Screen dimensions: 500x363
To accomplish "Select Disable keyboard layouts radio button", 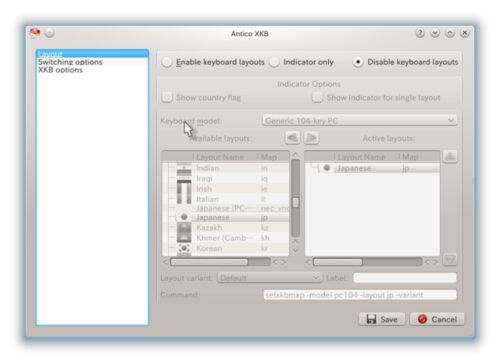I will [358, 62].
